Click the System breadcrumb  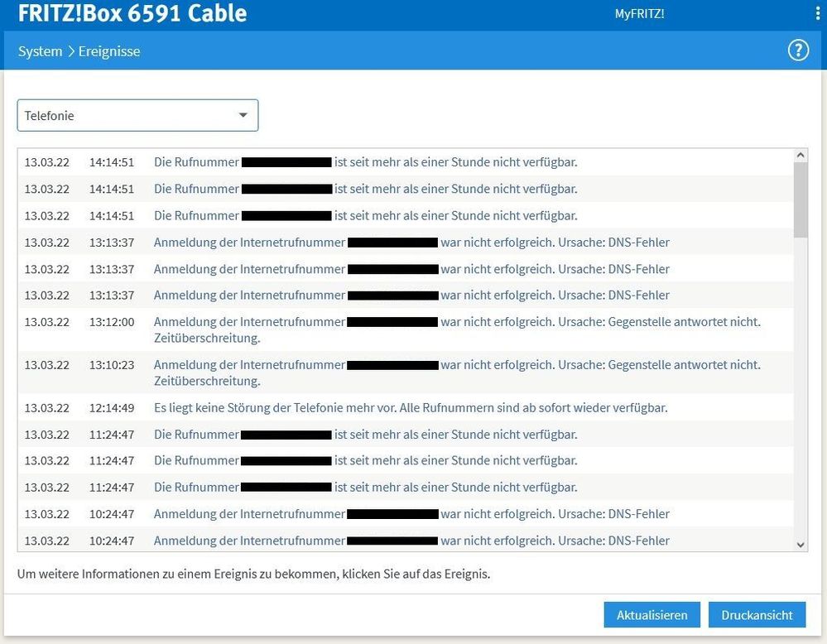[x=40, y=51]
